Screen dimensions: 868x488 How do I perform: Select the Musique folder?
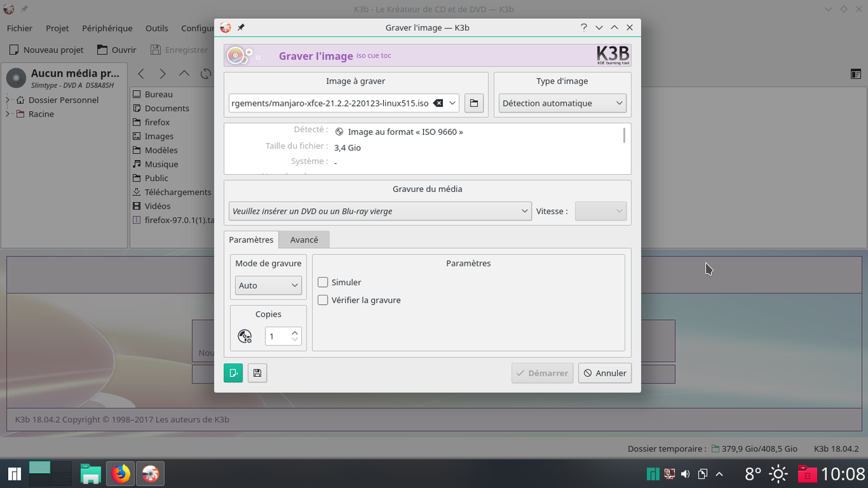click(161, 164)
